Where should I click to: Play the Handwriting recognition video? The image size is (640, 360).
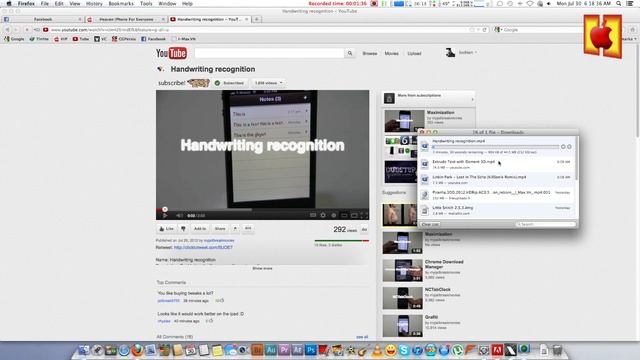165,215
